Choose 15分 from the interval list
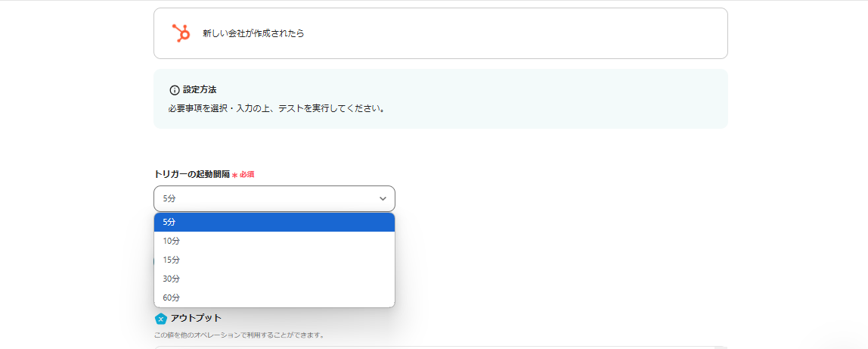The height and width of the screenshot is (349, 868). [x=274, y=260]
